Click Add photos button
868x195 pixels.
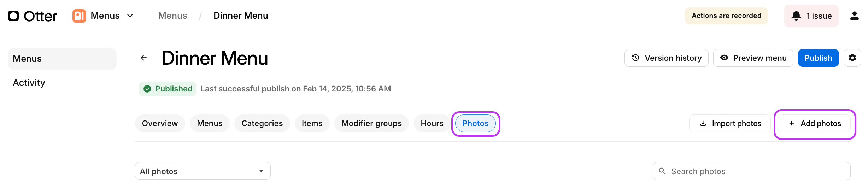click(x=814, y=124)
